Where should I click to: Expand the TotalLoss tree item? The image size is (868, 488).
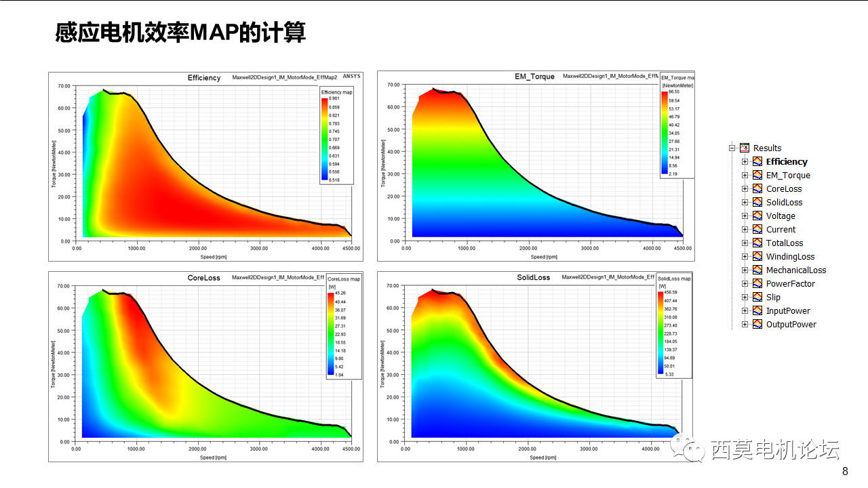coord(745,243)
